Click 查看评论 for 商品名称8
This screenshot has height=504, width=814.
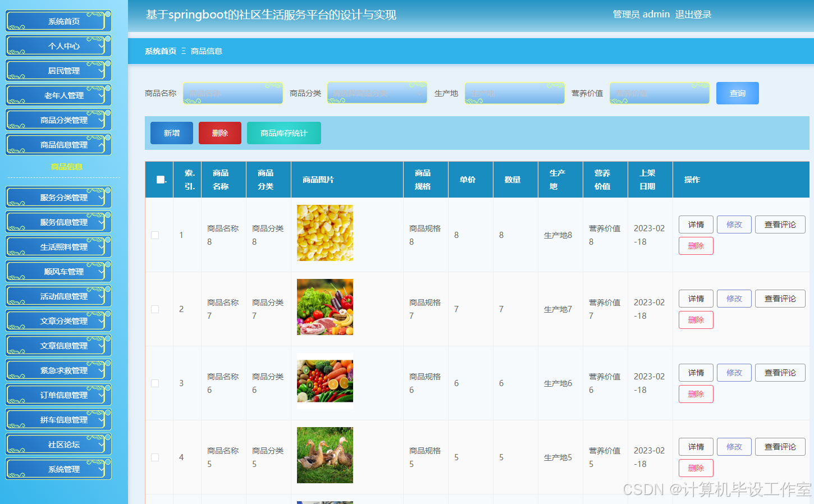coord(780,224)
